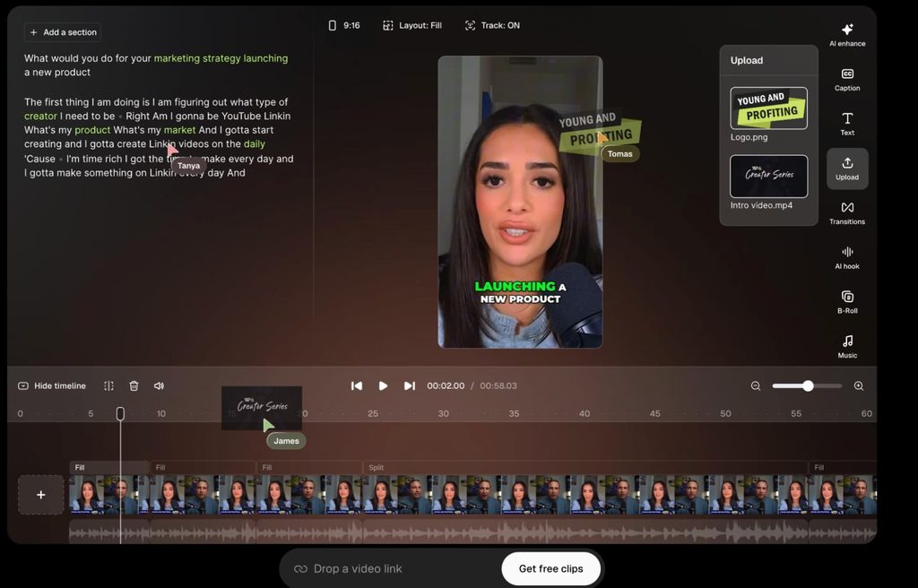Open the AI enhance tool
The width and height of the screenshot is (918, 588).
pos(847,35)
